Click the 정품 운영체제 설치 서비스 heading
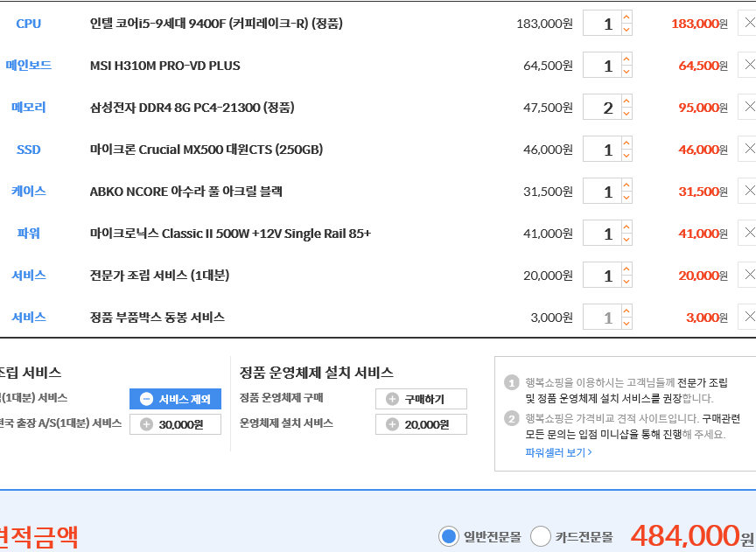The image size is (756, 552). point(316,372)
